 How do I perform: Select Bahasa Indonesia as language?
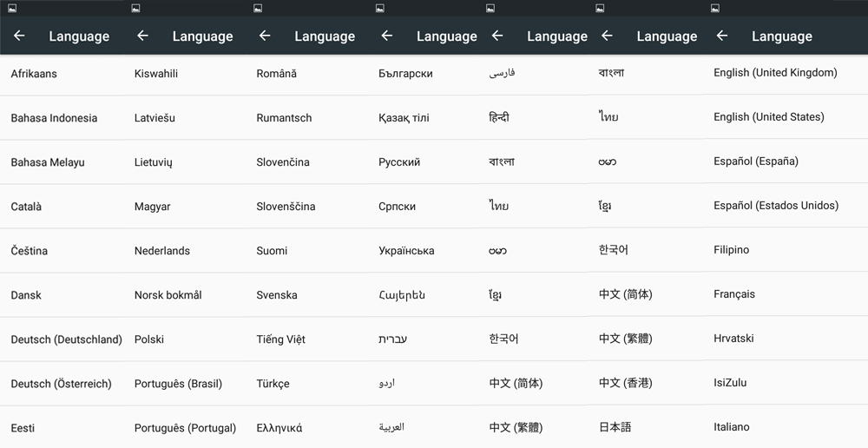tap(54, 118)
